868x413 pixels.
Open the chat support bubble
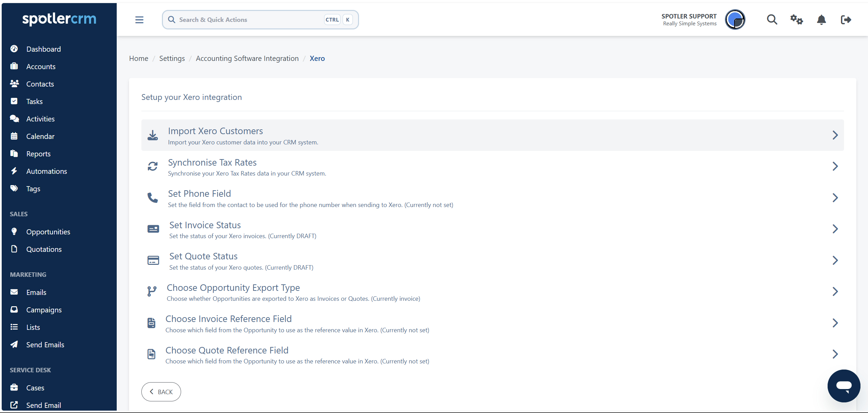844,386
